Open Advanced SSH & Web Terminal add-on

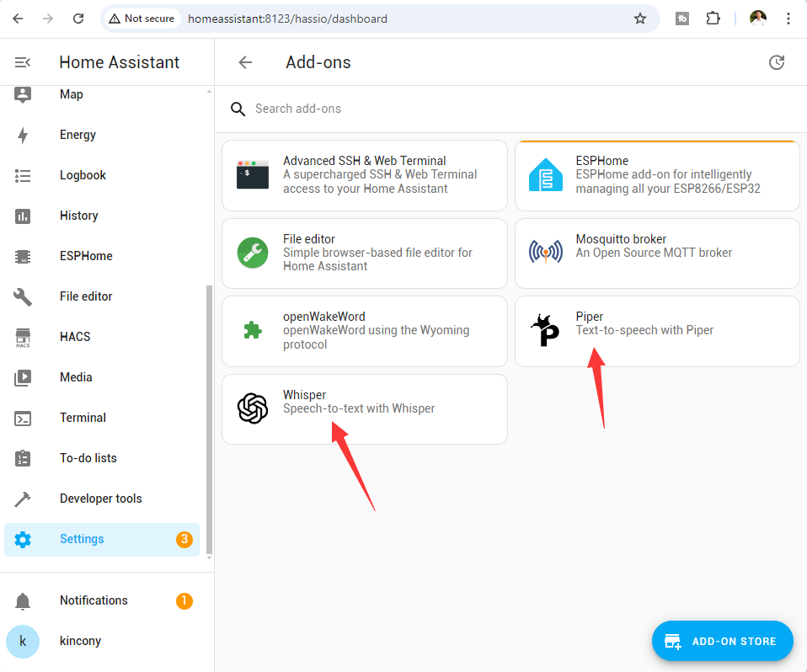click(364, 174)
